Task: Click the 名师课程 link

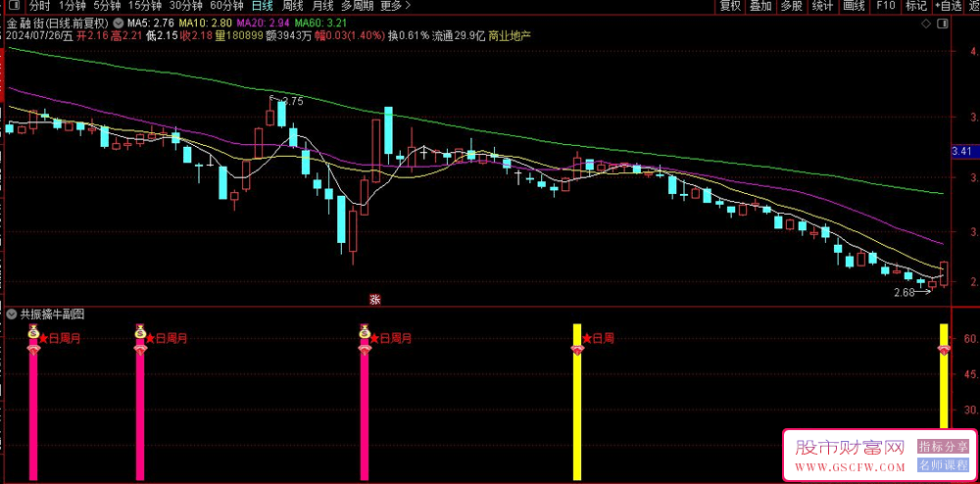Action: pos(943,465)
